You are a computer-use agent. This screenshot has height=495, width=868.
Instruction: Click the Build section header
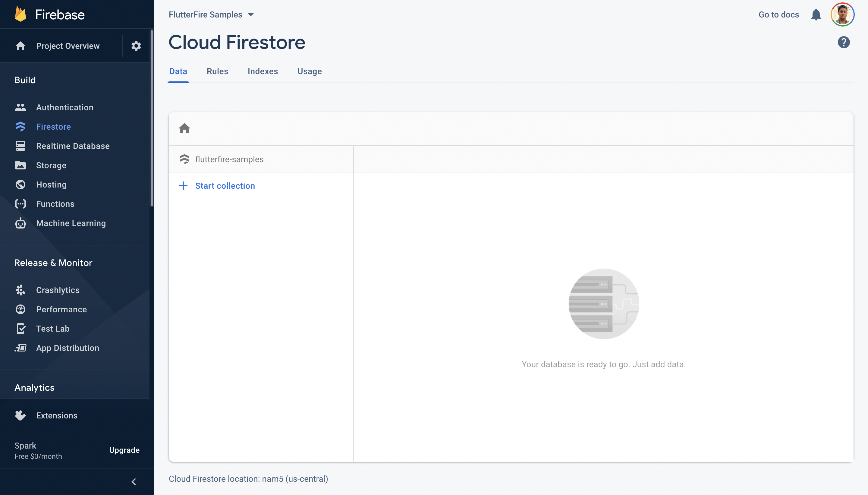click(25, 80)
